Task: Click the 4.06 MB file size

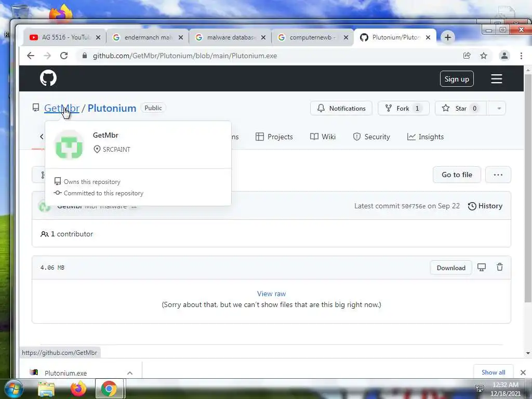Action: pos(52,268)
